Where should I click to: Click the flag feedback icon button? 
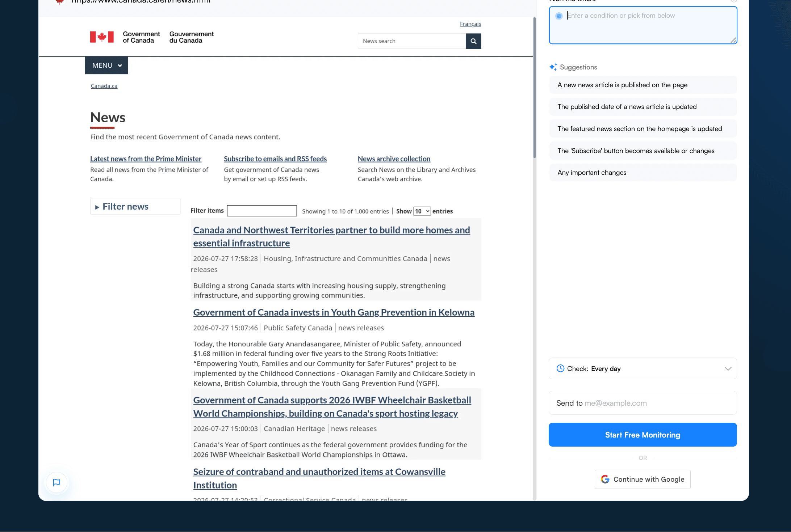(56, 482)
